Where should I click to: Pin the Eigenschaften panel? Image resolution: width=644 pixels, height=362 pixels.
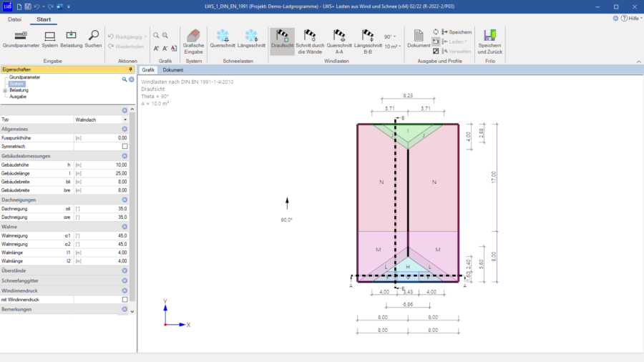pos(130,70)
